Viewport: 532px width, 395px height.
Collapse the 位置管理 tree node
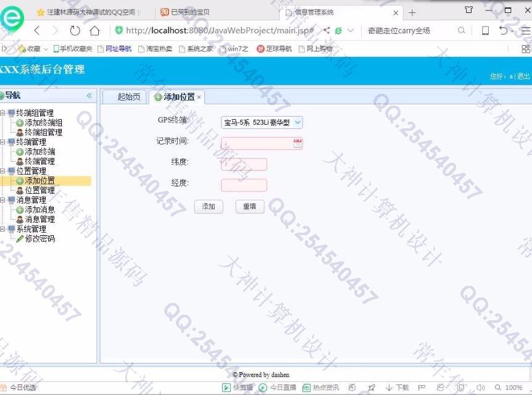coord(2,171)
